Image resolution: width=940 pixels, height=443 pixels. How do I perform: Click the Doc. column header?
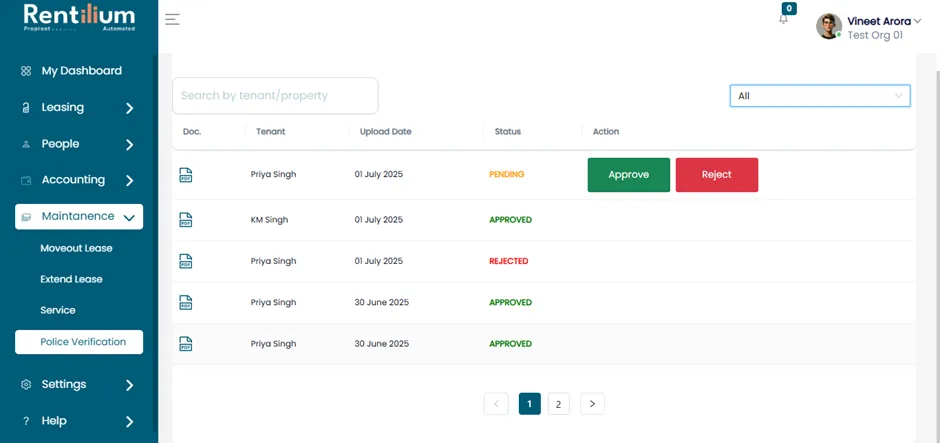coord(192,132)
